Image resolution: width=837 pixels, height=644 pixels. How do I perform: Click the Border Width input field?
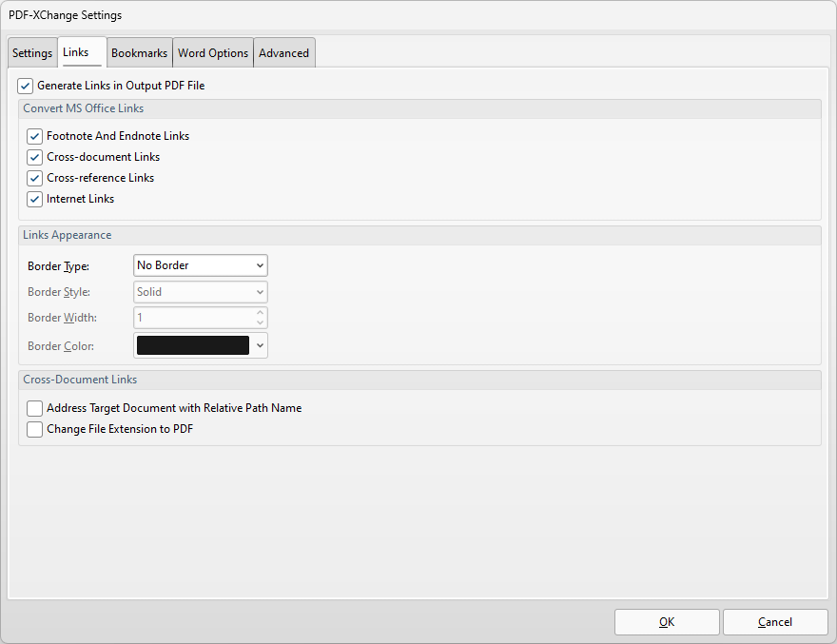coord(194,318)
